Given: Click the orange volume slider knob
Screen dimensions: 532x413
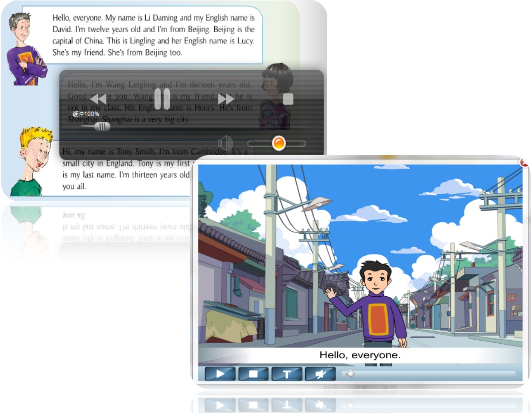Looking at the screenshot, I should click(279, 143).
